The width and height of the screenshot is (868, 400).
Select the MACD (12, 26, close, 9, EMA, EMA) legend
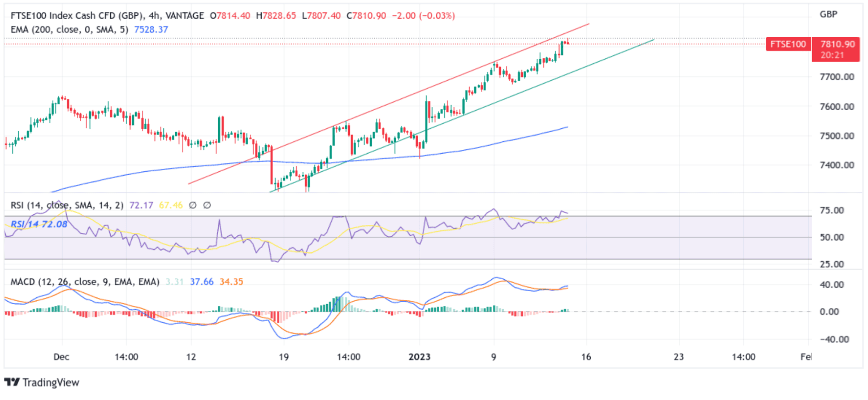(x=85, y=282)
